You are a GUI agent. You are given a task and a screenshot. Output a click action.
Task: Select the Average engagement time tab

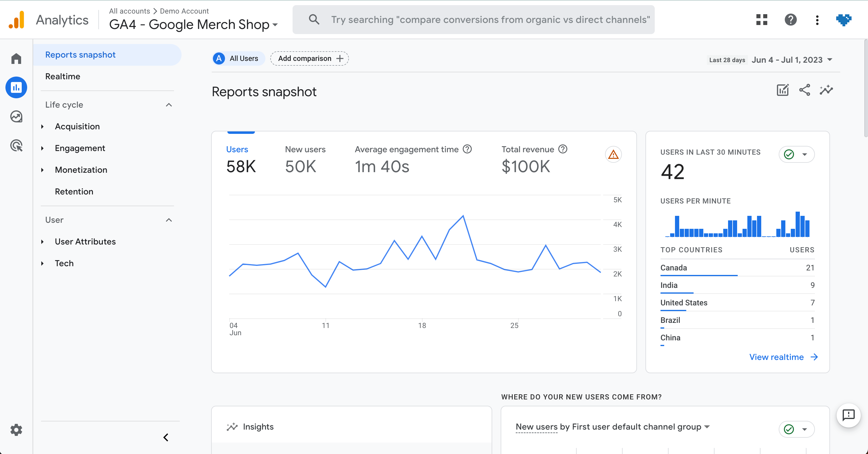[413, 160]
